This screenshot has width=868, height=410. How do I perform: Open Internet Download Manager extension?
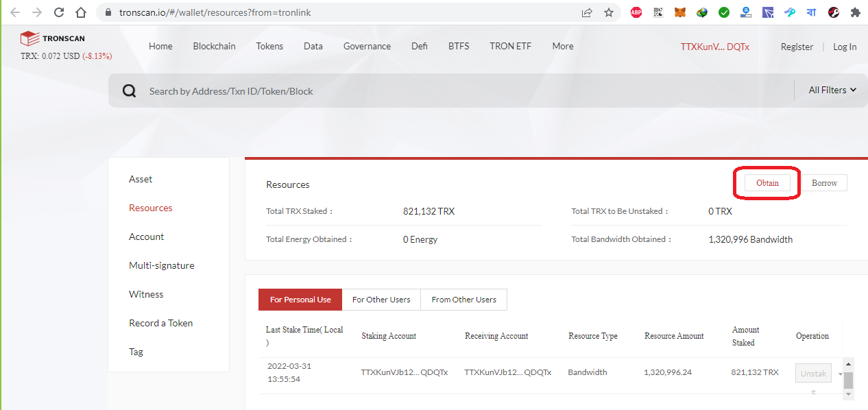click(702, 12)
